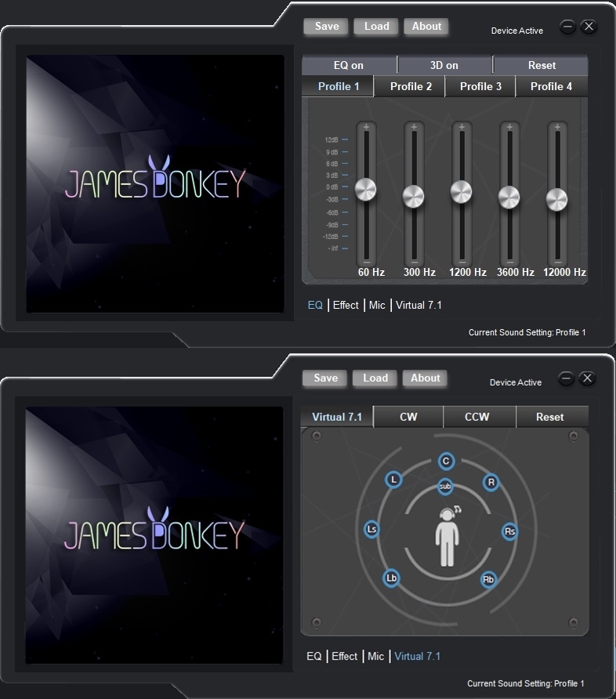This screenshot has width=616, height=699.
Task: Click plus mark above 300 Hz slider
Action: [414, 127]
